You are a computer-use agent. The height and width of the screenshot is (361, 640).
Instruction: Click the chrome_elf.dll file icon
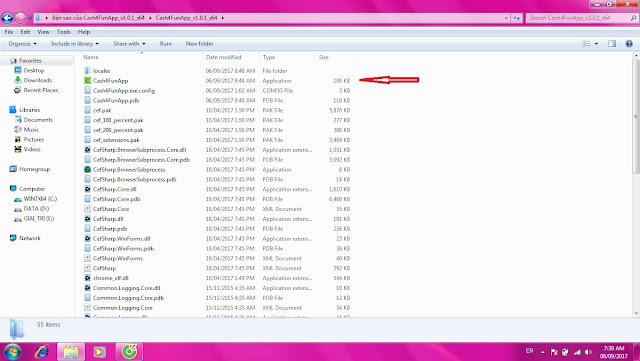(87, 278)
